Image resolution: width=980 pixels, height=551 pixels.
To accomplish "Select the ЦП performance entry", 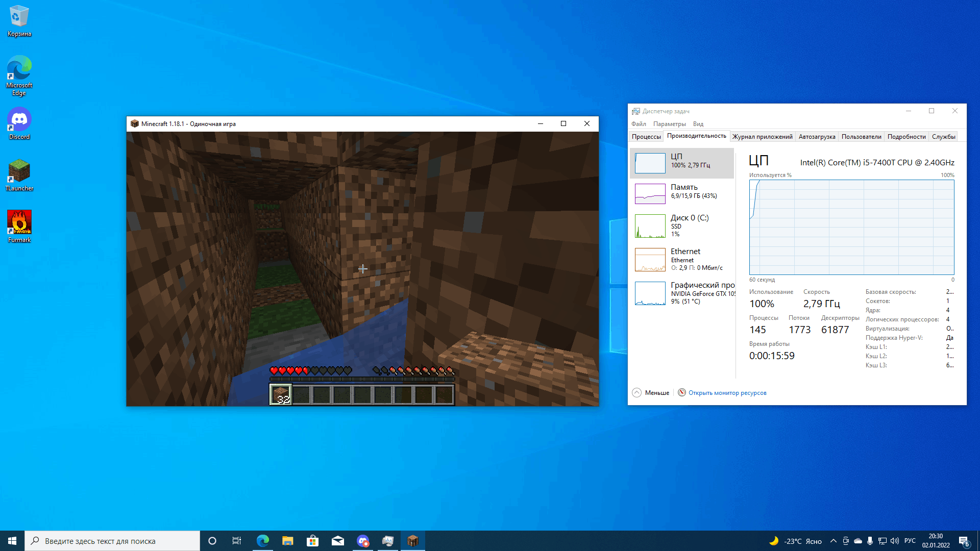I will point(682,163).
